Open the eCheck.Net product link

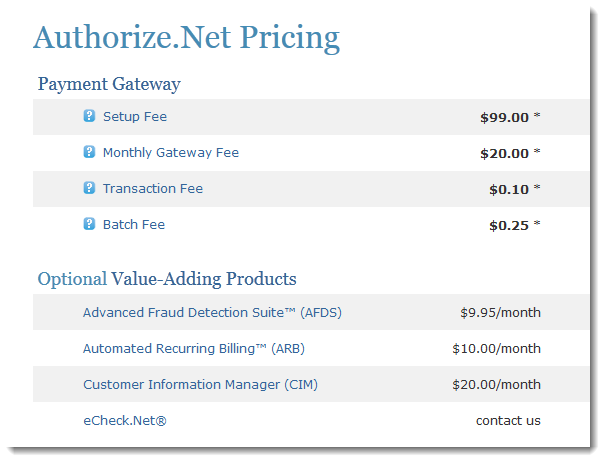pyautogui.click(x=125, y=420)
